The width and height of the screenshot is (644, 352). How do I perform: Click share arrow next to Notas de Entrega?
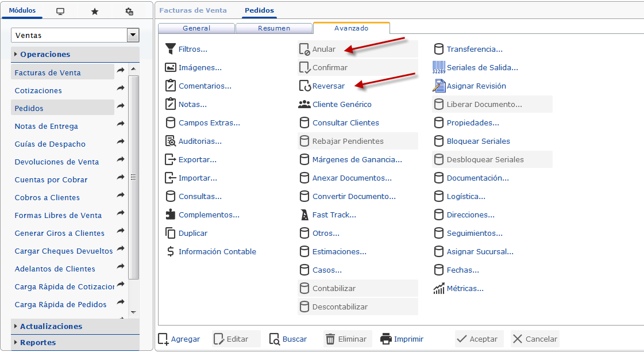pos(120,124)
